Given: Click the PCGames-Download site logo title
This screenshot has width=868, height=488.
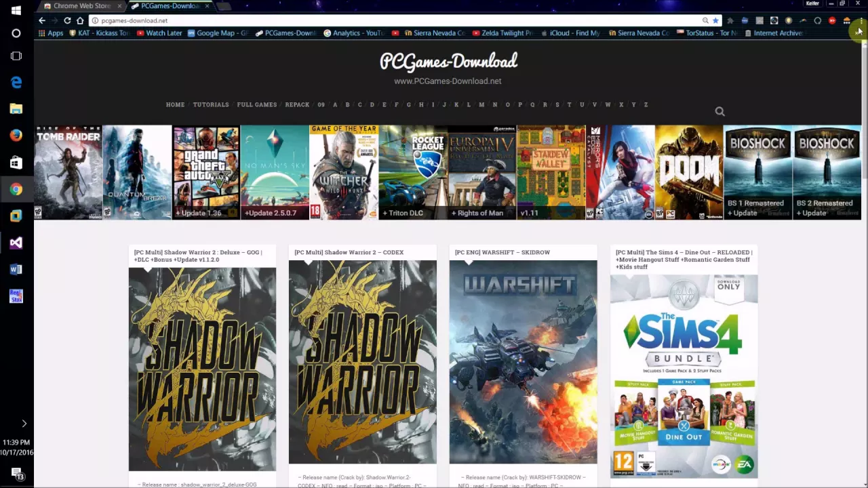Looking at the screenshot, I should (448, 62).
